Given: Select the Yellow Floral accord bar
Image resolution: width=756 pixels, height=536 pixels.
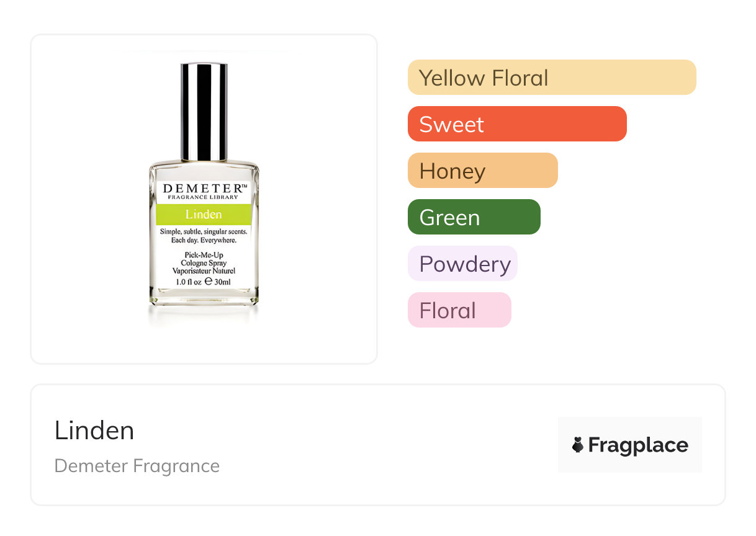Looking at the screenshot, I should [x=551, y=78].
